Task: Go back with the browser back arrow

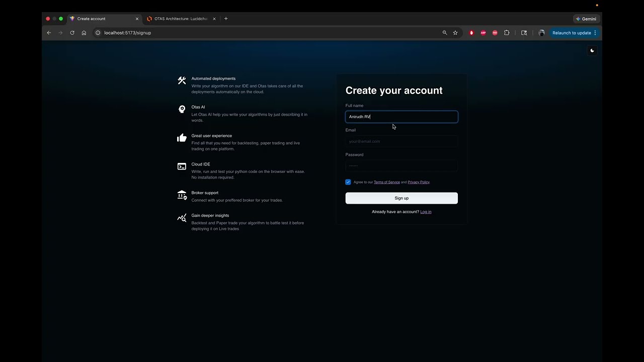Action: [x=49, y=33]
